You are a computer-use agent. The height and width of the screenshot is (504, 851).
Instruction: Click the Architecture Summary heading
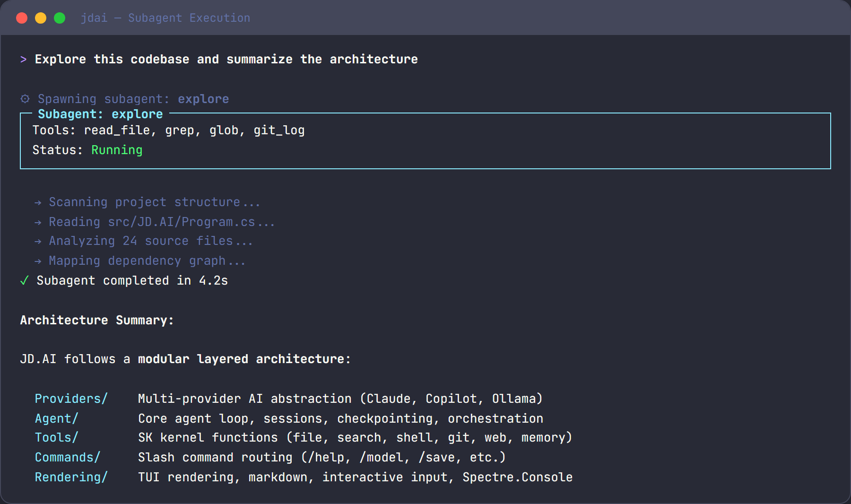click(x=96, y=320)
